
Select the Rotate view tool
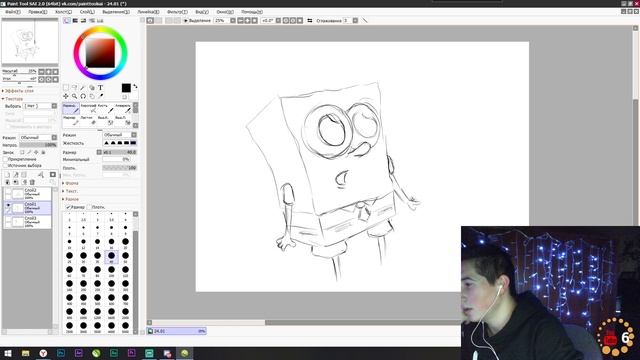[83, 96]
